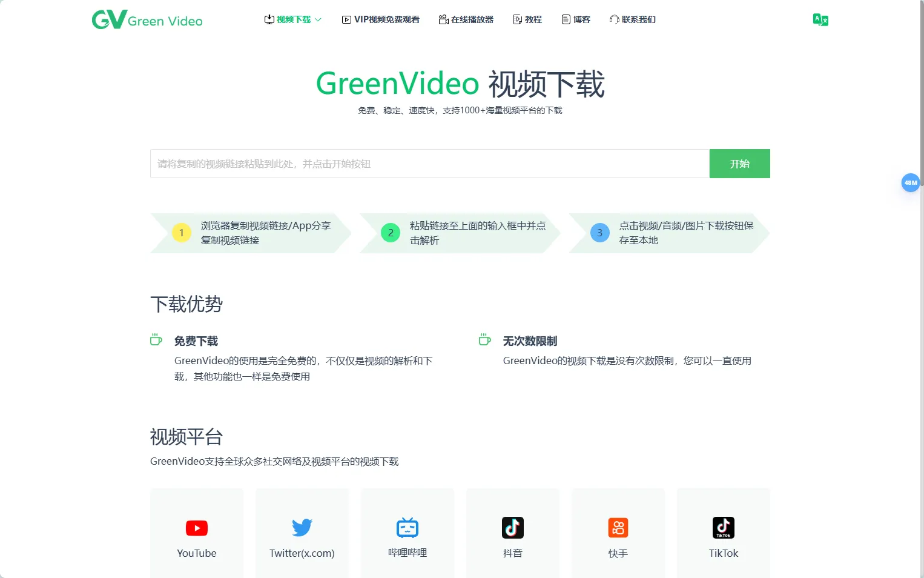Viewport: 924px width, 578px height.
Task: Click the YouTube logo icon
Action: [197, 528]
